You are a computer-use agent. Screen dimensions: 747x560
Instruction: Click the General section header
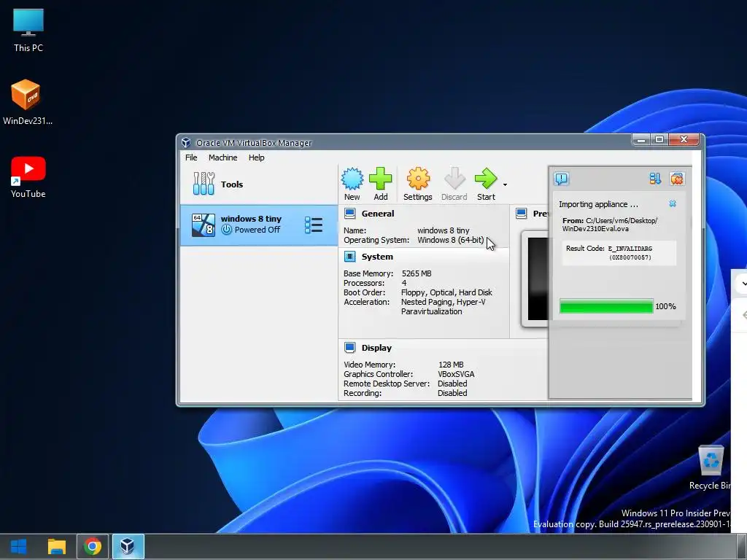coord(378,214)
